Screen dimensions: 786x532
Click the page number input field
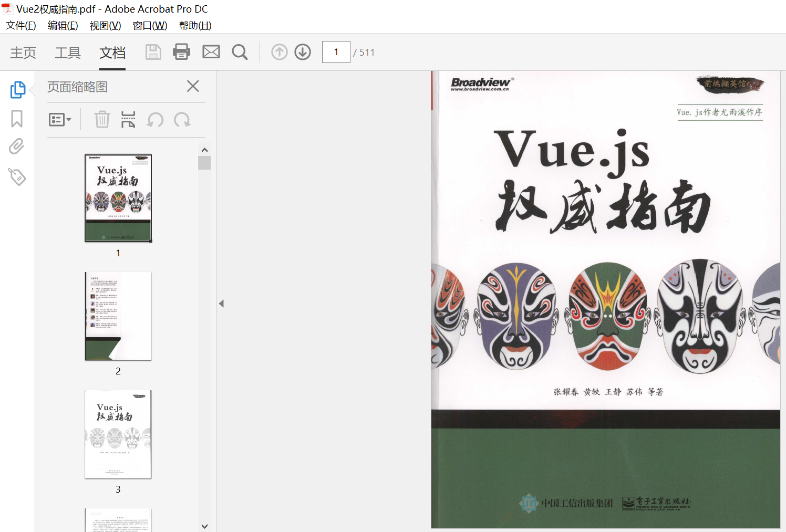336,52
